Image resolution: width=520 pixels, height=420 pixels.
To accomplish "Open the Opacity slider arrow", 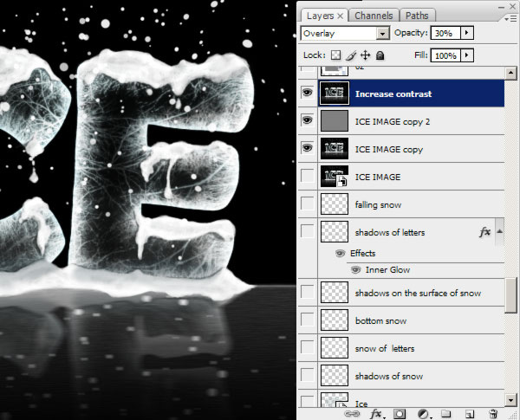I will click(468, 33).
